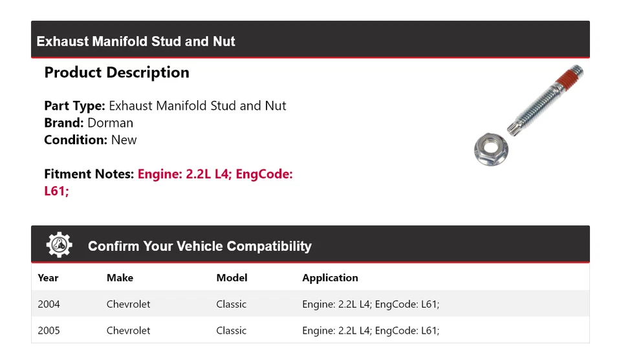Click the Product Description heading

pyautogui.click(x=116, y=72)
